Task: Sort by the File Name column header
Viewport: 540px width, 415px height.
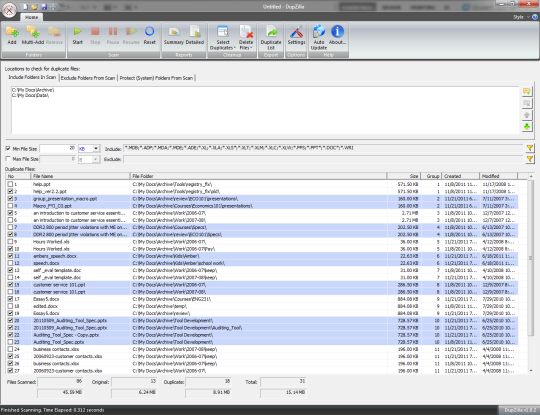Action: point(81,176)
